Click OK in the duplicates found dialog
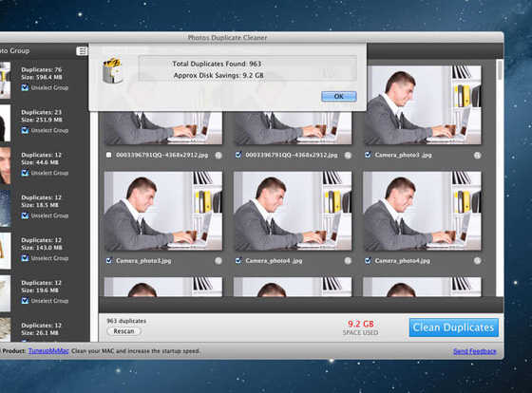This screenshot has width=532, height=393. click(338, 96)
